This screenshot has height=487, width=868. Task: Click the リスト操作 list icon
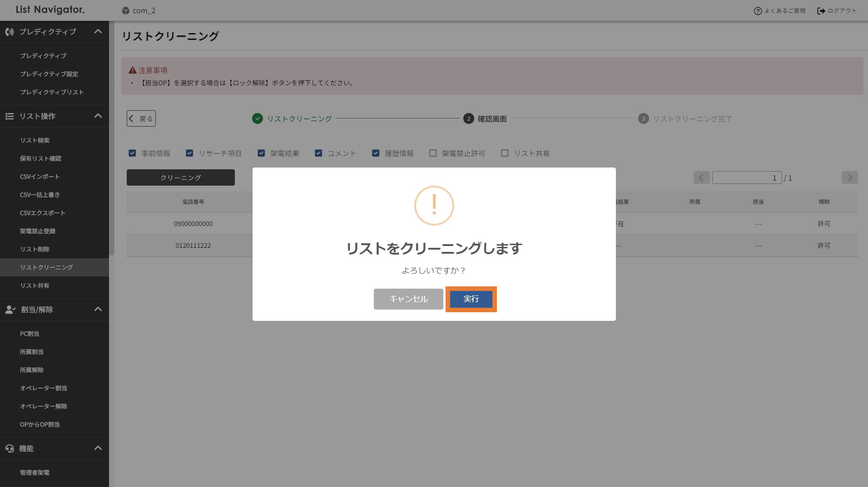pos(10,116)
